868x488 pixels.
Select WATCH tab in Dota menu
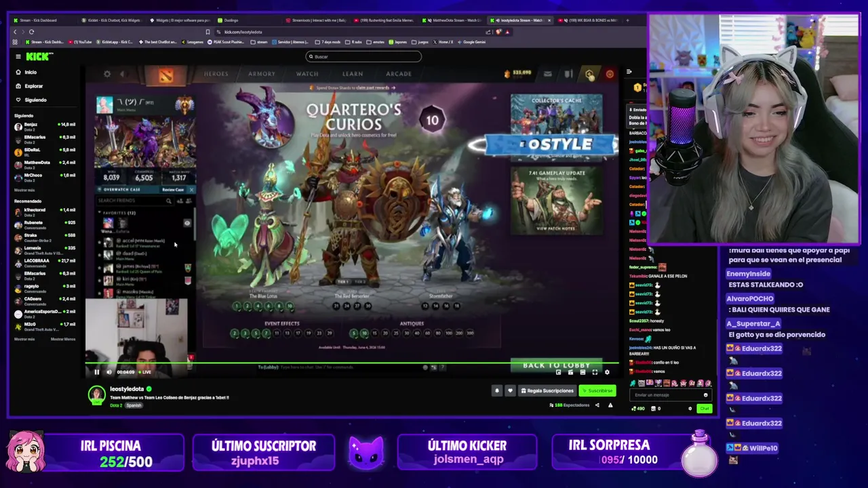click(x=307, y=74)
